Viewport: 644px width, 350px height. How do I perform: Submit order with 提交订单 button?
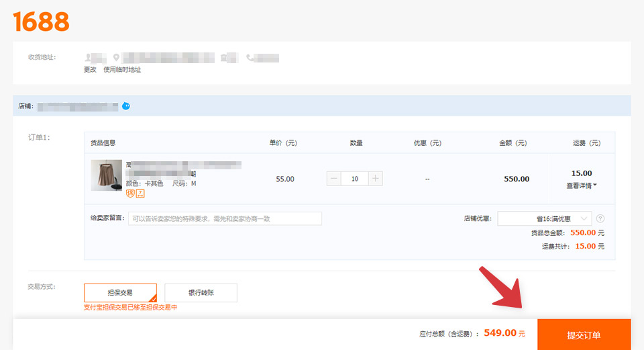pyautogui.click(x=584, y=335)
